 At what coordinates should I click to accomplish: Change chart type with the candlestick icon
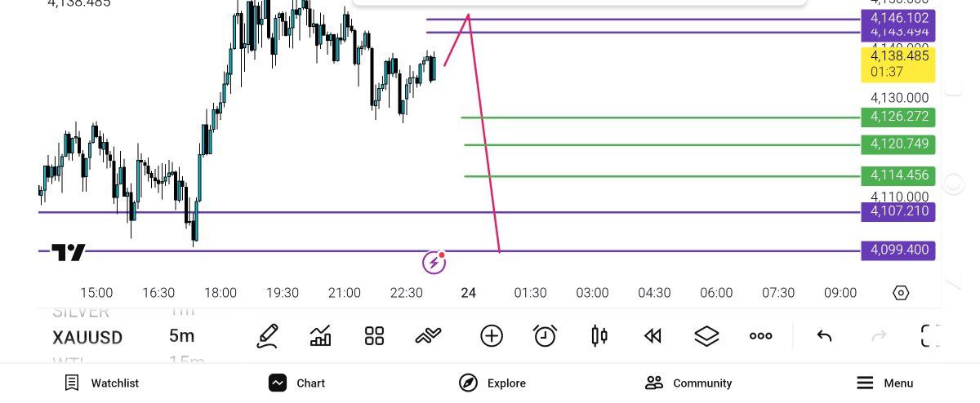tap(599, 336)
